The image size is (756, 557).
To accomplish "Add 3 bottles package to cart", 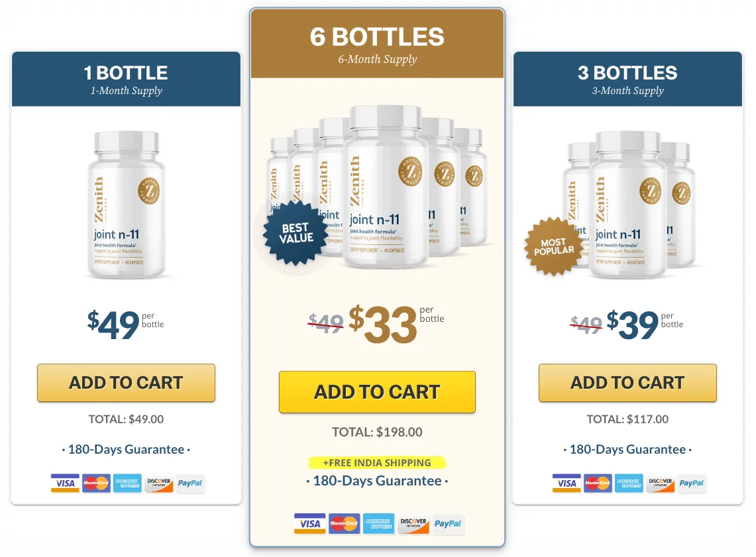I will [x=627, y=383].
